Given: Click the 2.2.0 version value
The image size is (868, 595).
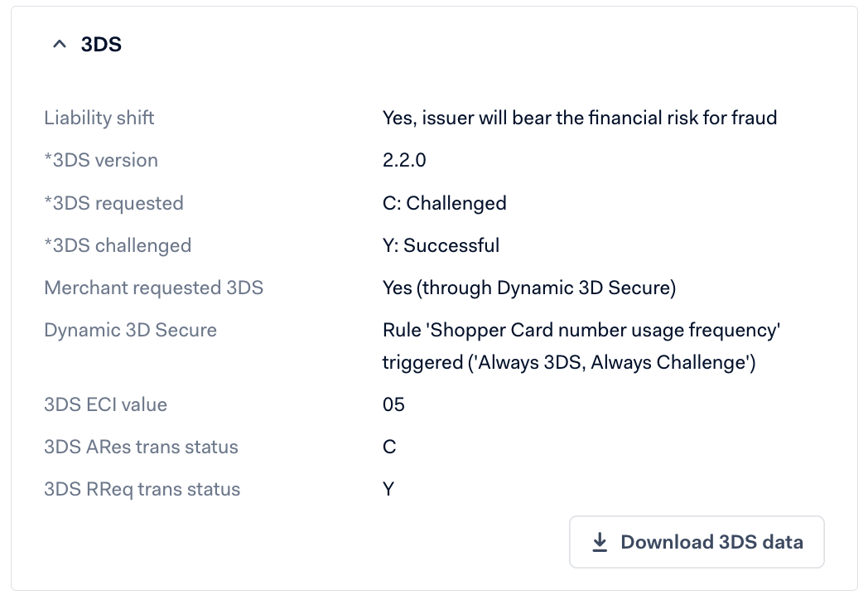Looking at the screenshot, I should pyautogui.click(x=404, y=160).
